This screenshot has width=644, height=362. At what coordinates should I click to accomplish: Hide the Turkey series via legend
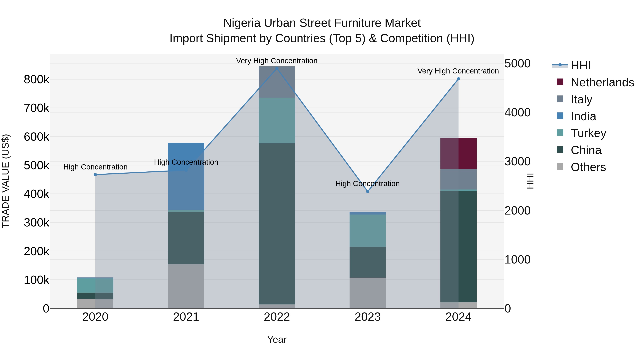pyautogui.click(x=581, y=133)
